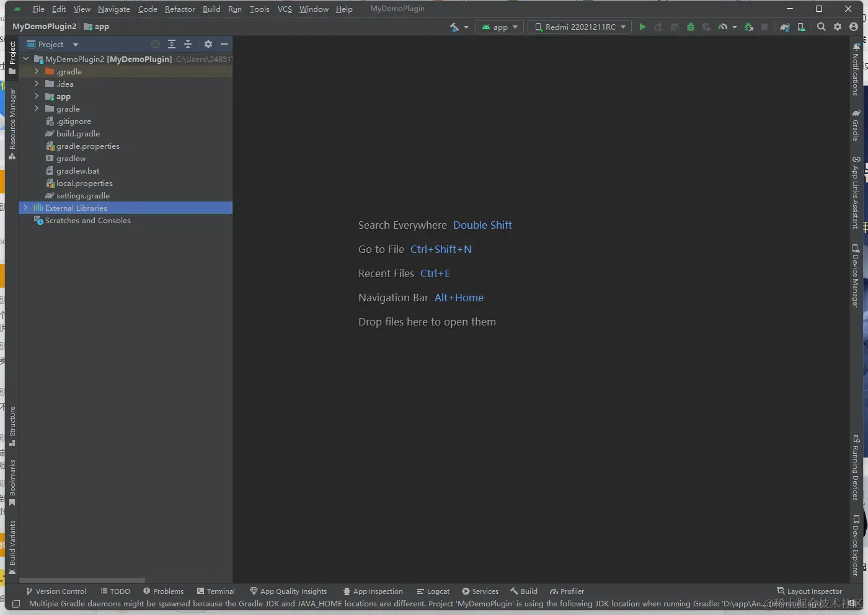Click the account avatar icon
The height and width of the screenshot is (615, 868).
tap(854, 27)
